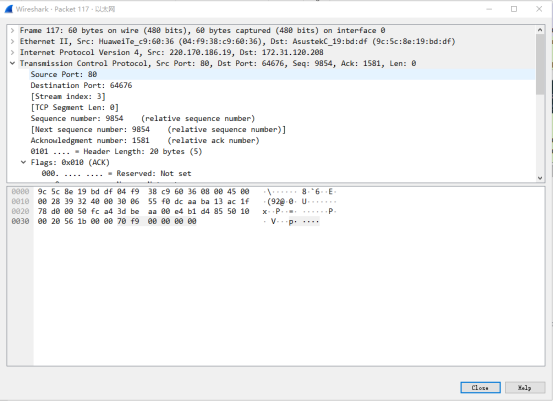This screenshot has height=401, width=553.
Task: Collapse the Transmission Control Protocol row
Action: coord(12,63)
